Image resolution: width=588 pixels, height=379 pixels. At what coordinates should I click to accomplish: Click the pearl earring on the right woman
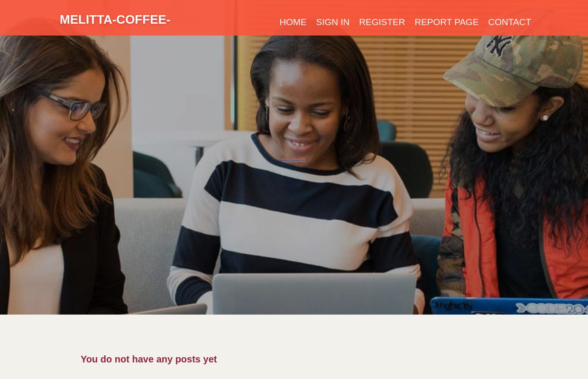pyautogui.click(x=545, y=117)
